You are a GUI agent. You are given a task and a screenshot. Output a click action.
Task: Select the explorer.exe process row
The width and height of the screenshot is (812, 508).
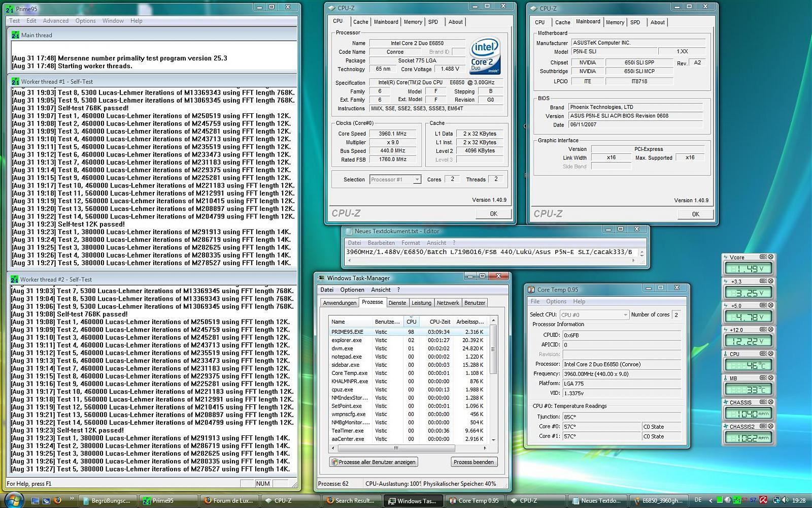pos(409,340)
